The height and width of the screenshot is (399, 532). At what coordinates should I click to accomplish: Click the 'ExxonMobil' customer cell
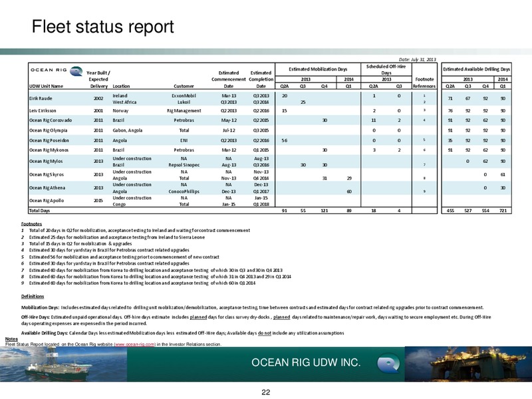click(x=184, y=96)
